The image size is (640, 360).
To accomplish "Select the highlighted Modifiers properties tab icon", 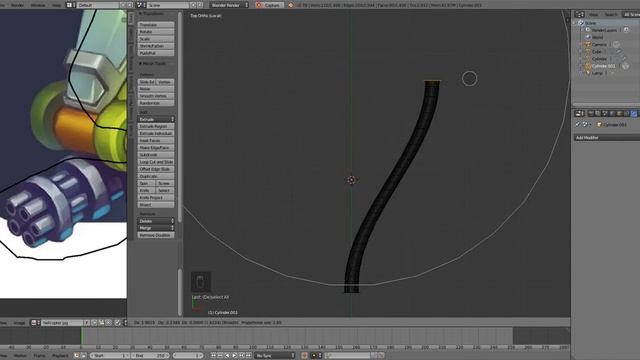I will (633, 113).
